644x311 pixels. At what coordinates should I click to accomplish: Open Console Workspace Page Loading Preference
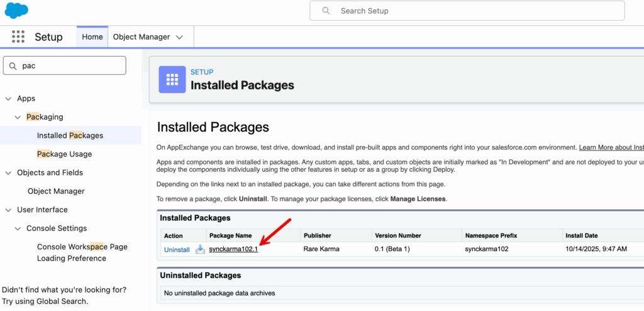point(82,252)
